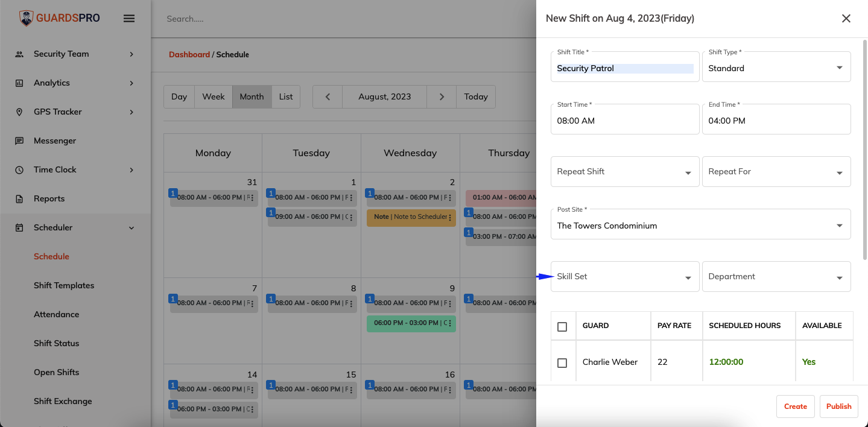This screenshot has height=427, width=868.
Task: Tick the Charlie Weber checkbox
Action: (562, 362)
